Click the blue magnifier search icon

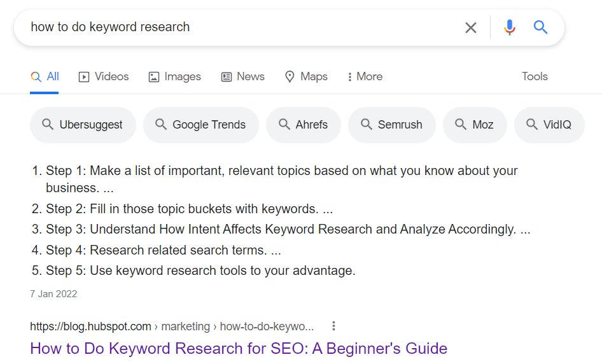coord(540,27)
